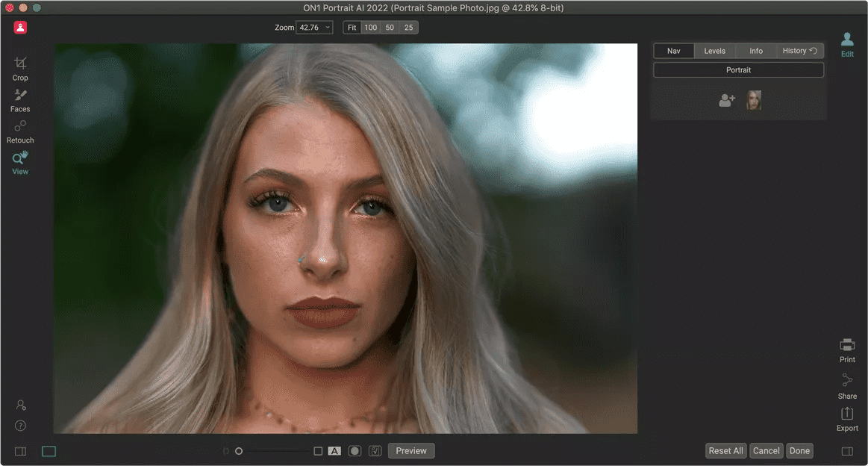
Task: Switch to the Levels tab
Action: click(x=714, y=51)
